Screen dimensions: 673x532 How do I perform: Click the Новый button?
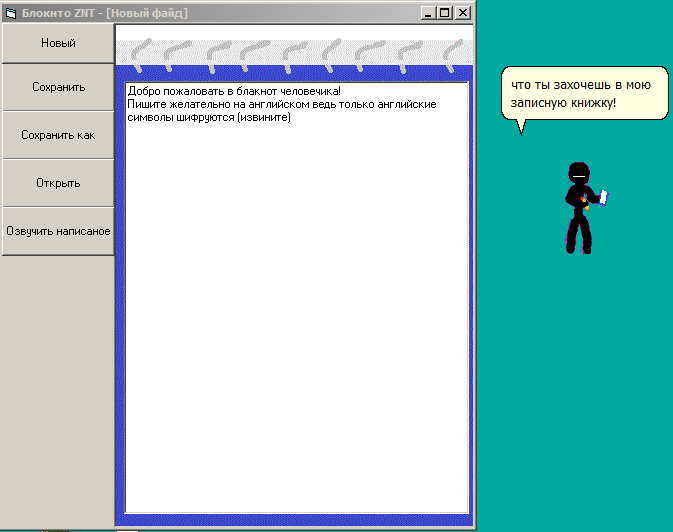tap(58, 43)
